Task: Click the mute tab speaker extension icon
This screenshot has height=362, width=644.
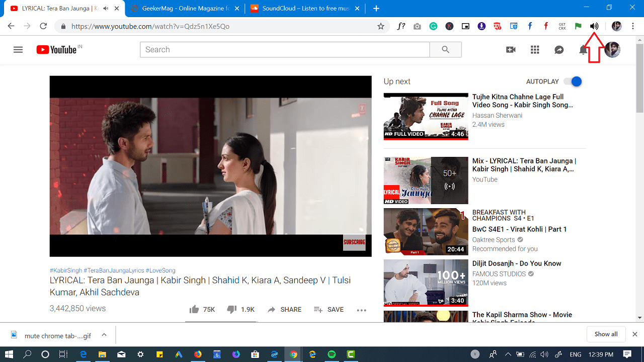Action: click(594, 26)
